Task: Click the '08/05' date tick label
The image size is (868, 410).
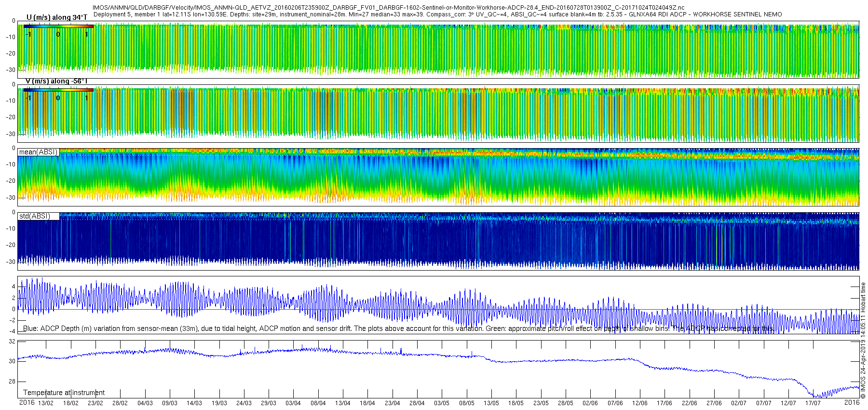Action: (x=467, y=403)
